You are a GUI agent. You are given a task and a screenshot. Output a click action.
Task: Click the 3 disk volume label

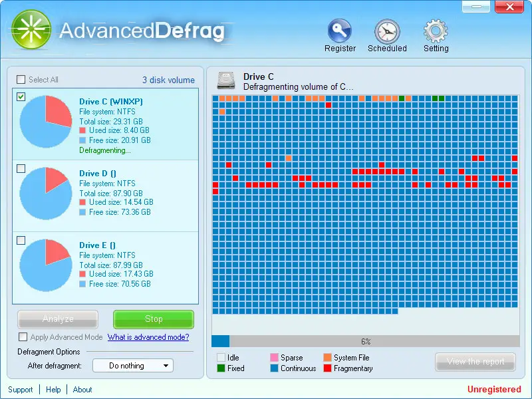coord(169,80)
